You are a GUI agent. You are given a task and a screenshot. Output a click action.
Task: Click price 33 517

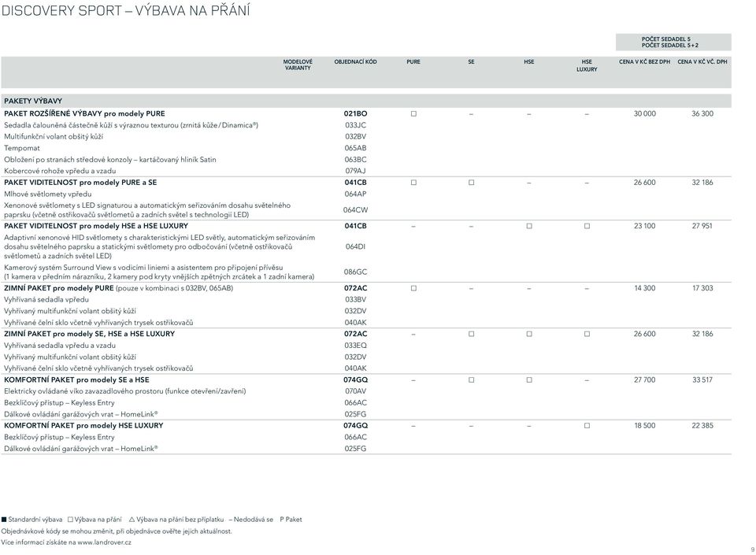pyautogui.click(x=702, y=379)
